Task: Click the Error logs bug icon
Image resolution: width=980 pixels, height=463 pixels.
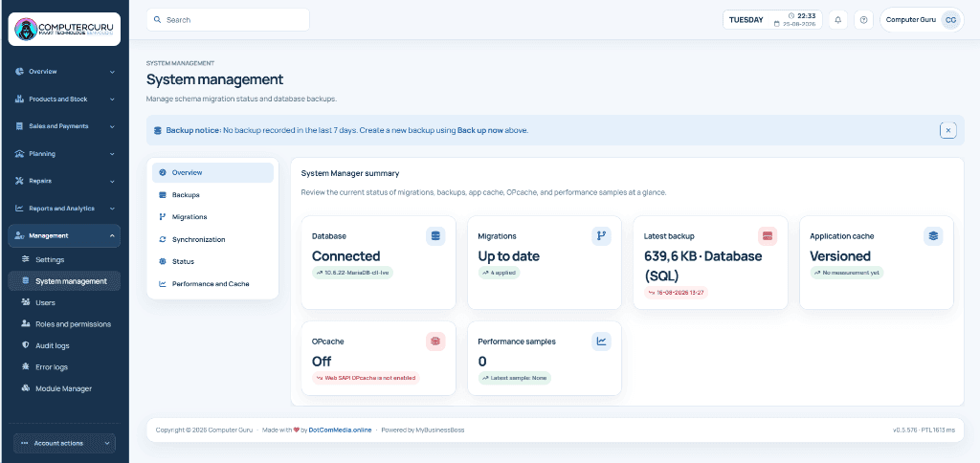Action: click(x=26, y=366)
